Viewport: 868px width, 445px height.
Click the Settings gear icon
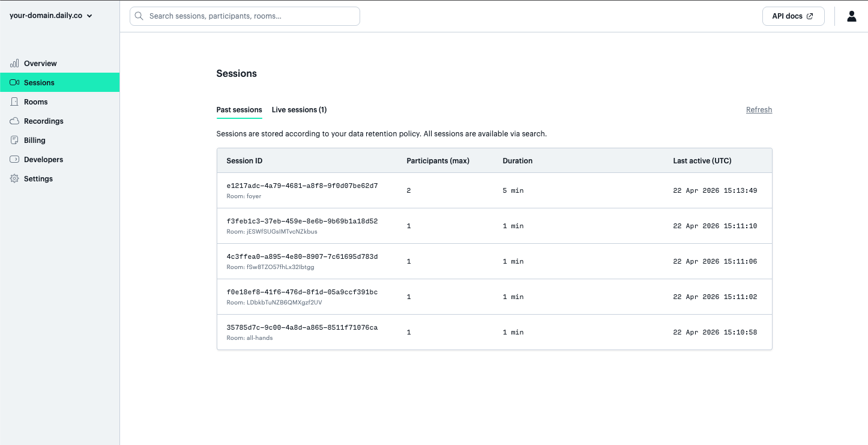pos(14,178)
